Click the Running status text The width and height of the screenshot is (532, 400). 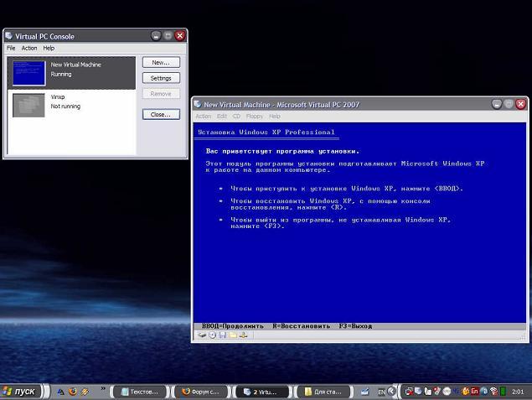[x=61, y=74]
